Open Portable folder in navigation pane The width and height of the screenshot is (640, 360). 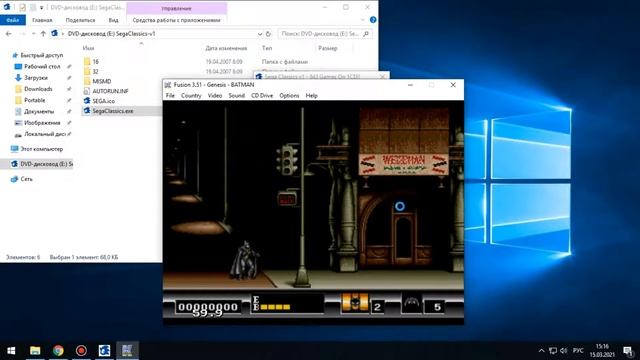point(34,100)
